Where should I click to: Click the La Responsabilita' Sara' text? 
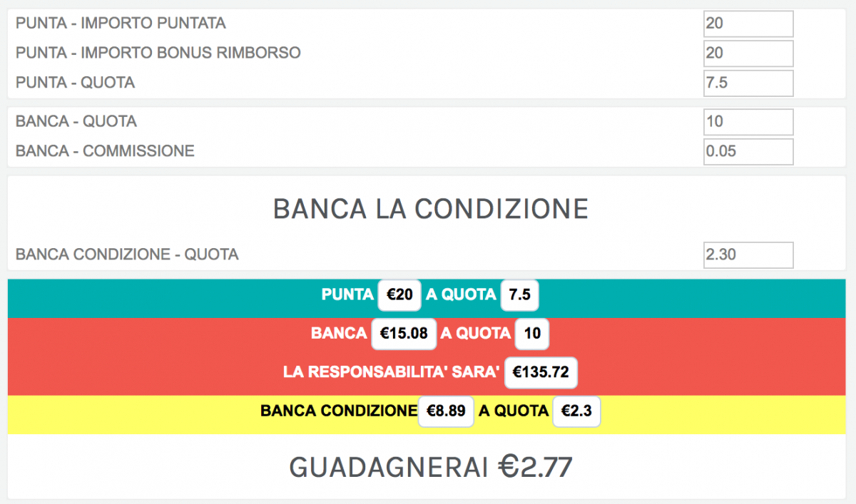tap(391, 373)
